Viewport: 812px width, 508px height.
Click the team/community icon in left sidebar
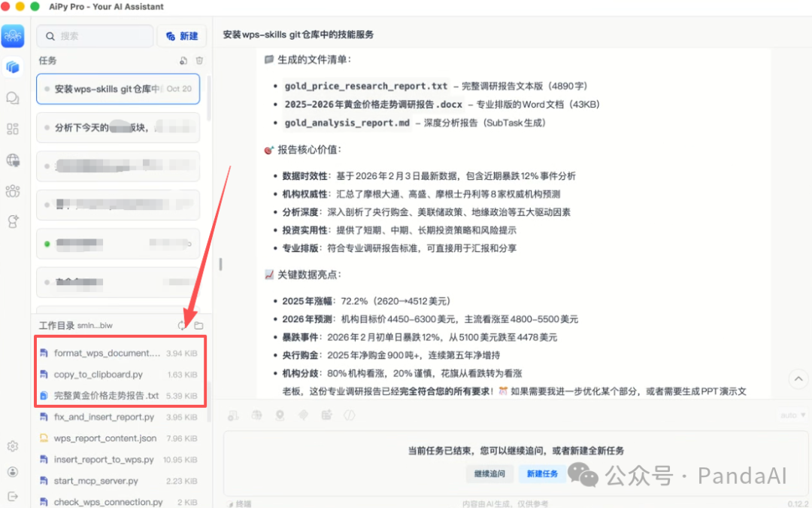(x=13, y=191)
